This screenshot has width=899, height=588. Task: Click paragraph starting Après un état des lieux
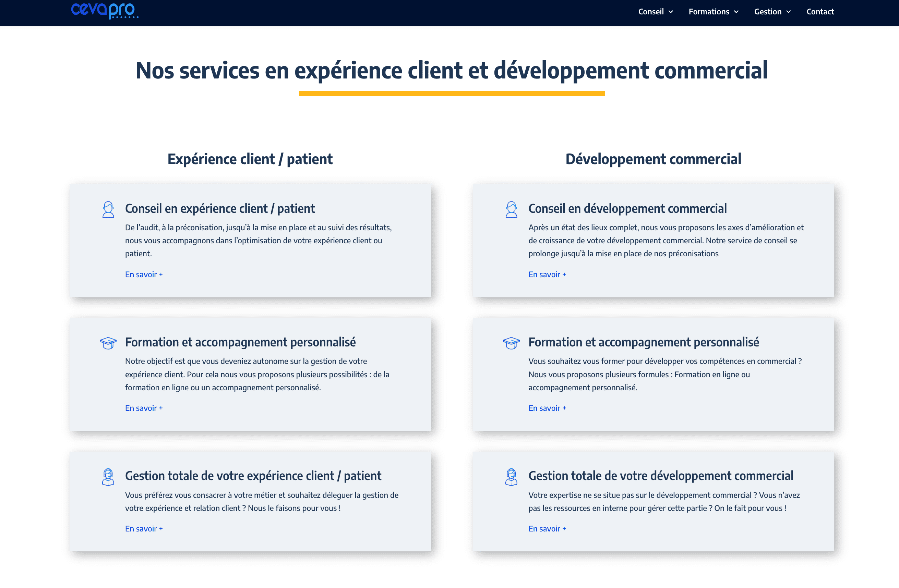click(x=666, y=241)
